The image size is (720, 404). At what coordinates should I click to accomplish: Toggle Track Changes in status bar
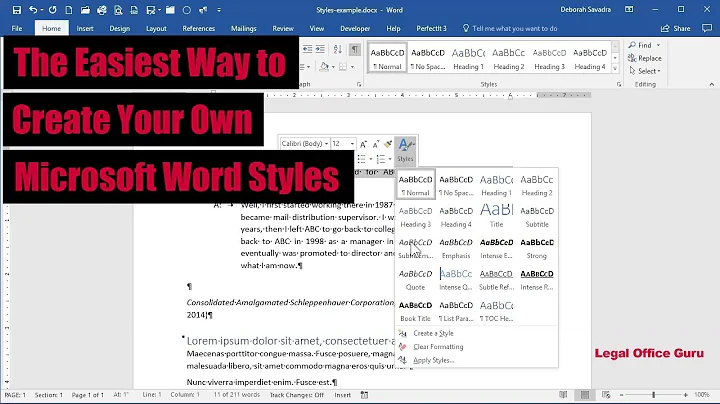point(297,395)
